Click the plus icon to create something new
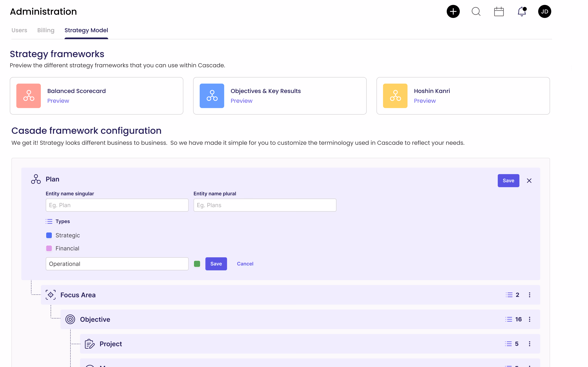 point(453,11)
